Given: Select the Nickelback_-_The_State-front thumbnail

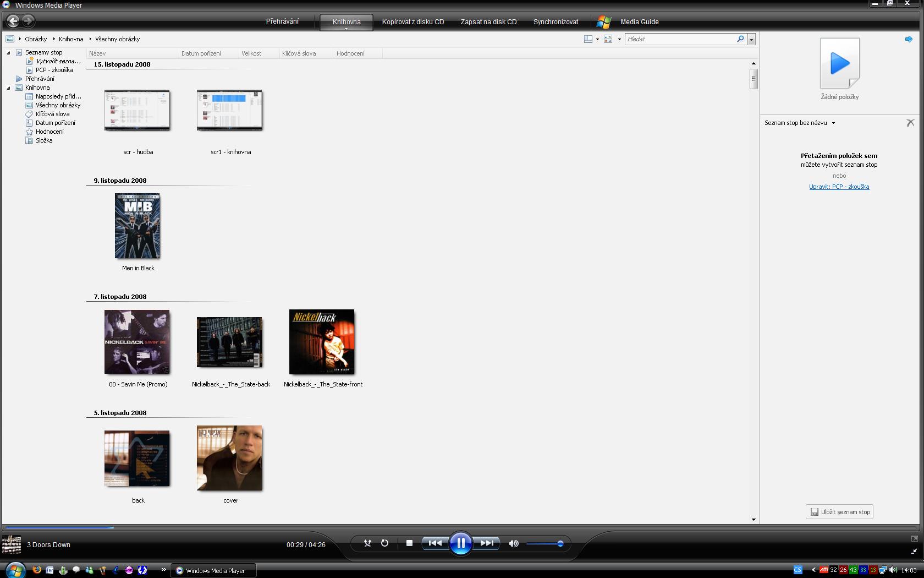Looking at the screenshot, I should coord(322,342).
